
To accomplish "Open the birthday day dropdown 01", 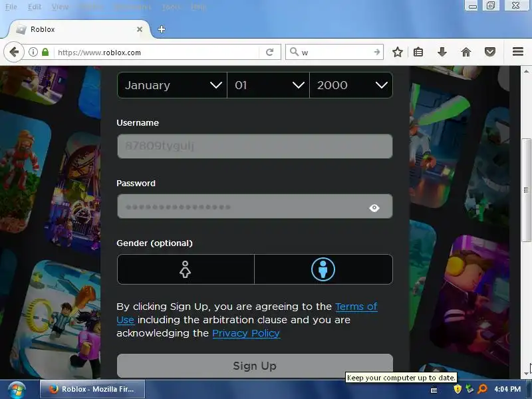I will tap(269, 85).
